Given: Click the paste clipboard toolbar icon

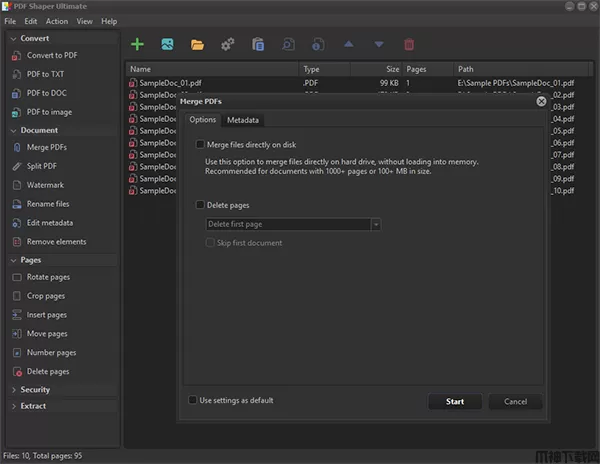Looking at the screenshot, I should coord(258,44).
